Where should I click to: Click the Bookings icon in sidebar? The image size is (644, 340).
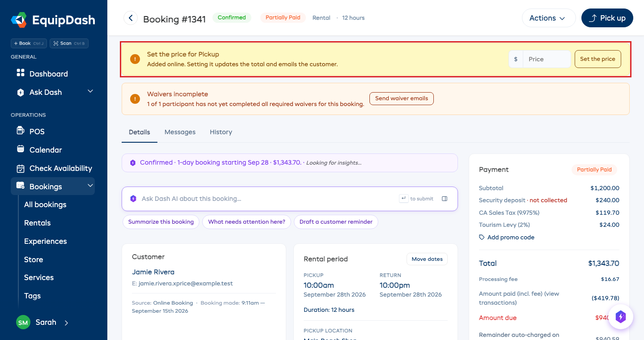click(20, 186)
